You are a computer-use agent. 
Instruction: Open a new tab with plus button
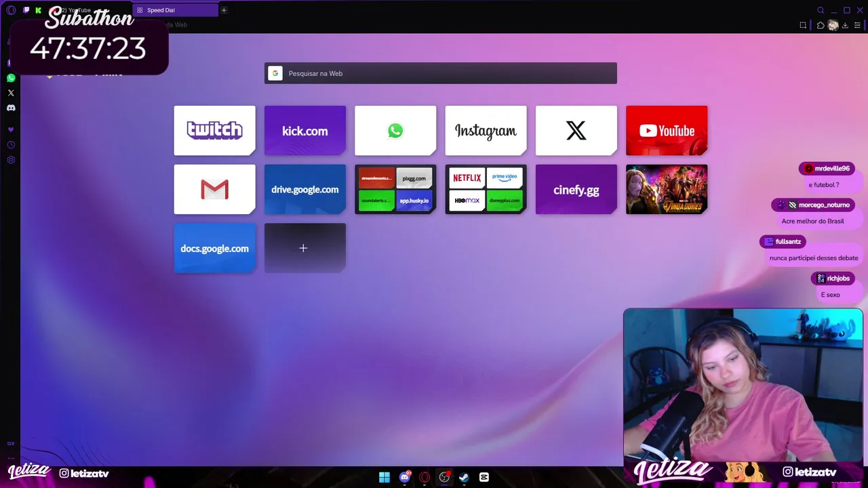point(224,10)
